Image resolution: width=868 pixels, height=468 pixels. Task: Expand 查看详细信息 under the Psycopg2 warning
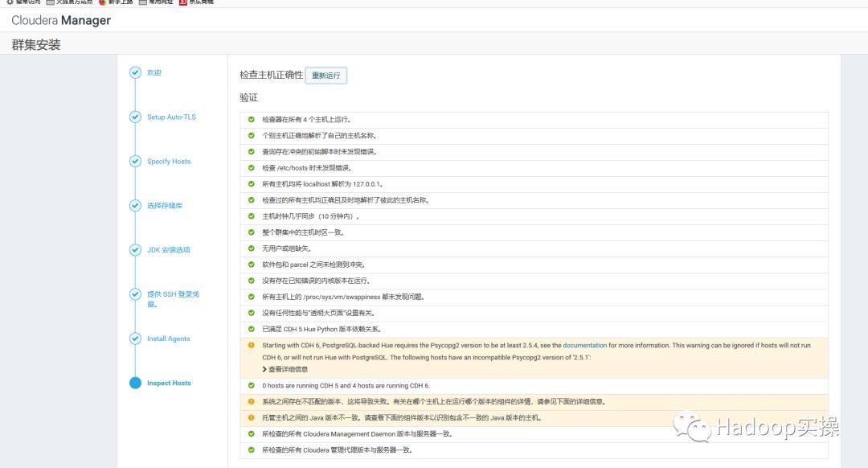click(x=285, y=369)
